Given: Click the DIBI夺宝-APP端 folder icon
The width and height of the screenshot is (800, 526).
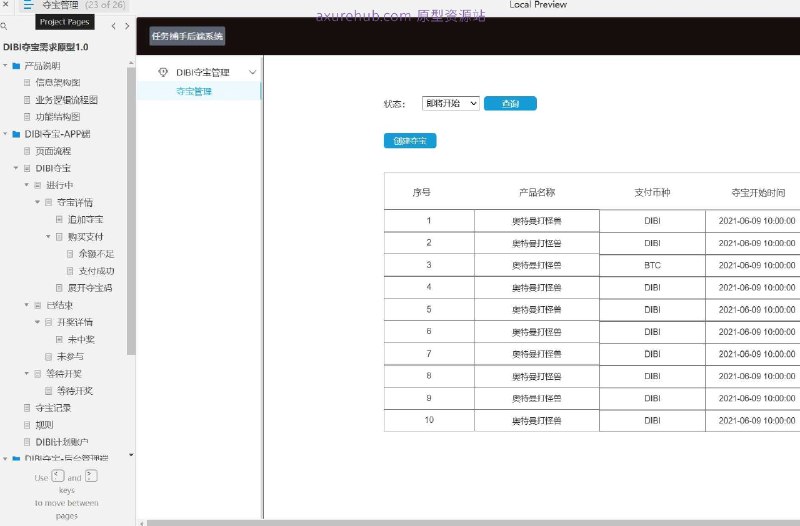Looking at the screenshot, I should pos(16,134).
